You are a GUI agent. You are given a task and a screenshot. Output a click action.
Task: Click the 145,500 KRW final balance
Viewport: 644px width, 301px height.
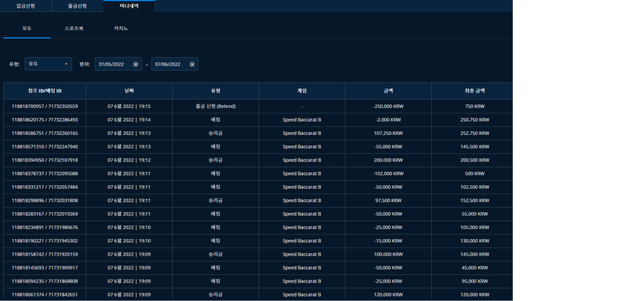[x=475, y=147]
